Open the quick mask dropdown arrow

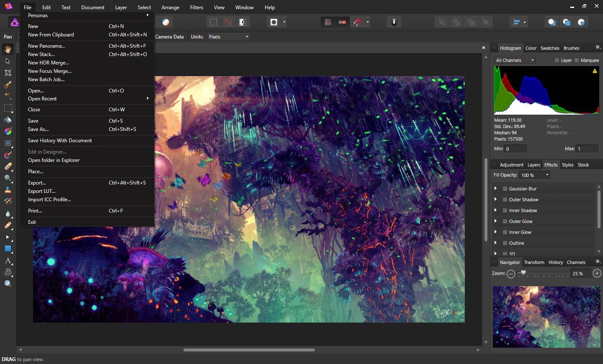point(284,22)
